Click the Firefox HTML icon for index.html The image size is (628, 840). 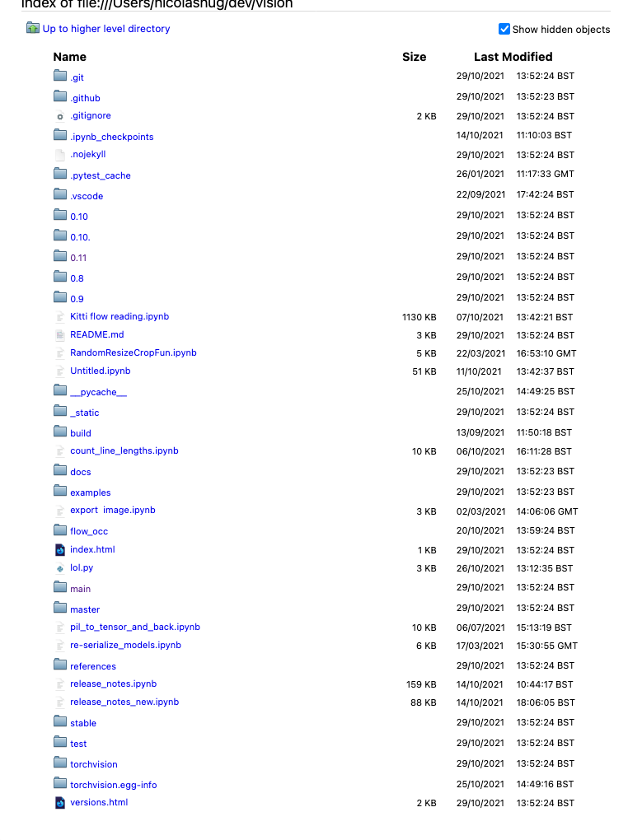[60, 549]
